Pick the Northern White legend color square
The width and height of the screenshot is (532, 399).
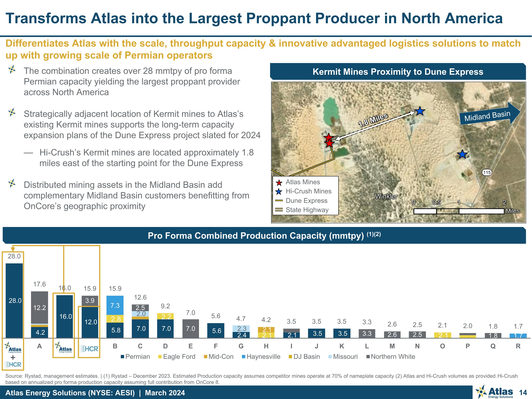[x=368, y=357]
